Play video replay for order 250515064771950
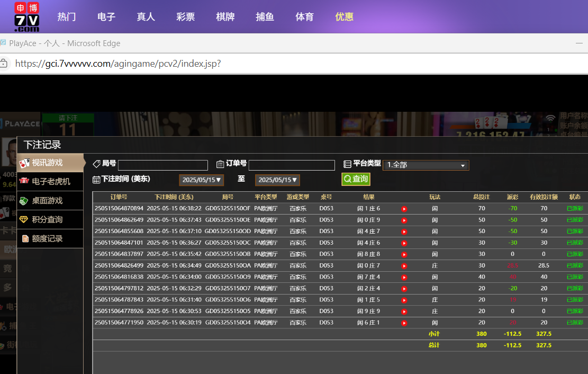The image size is (588, 374). pyautogui.click(x=404, y=323)
